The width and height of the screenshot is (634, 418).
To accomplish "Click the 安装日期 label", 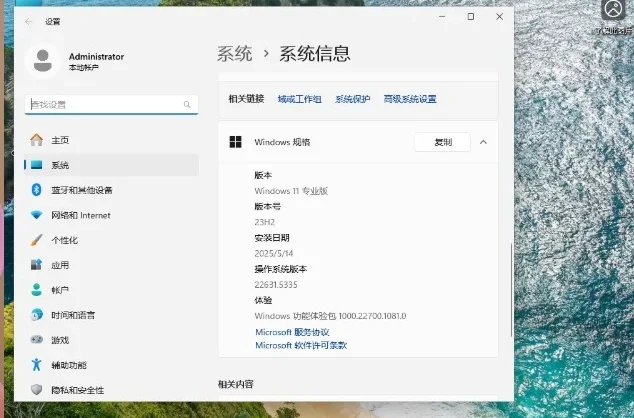I will [272, 238].
